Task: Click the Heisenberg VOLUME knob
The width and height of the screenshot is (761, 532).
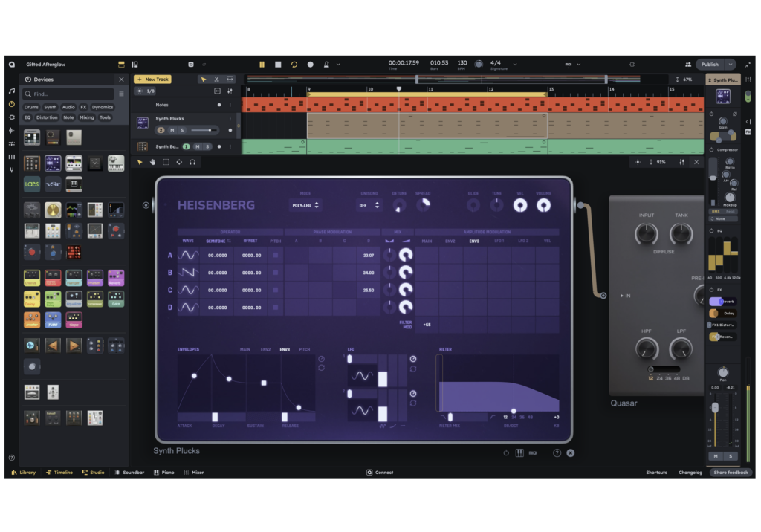Action: 543,205
